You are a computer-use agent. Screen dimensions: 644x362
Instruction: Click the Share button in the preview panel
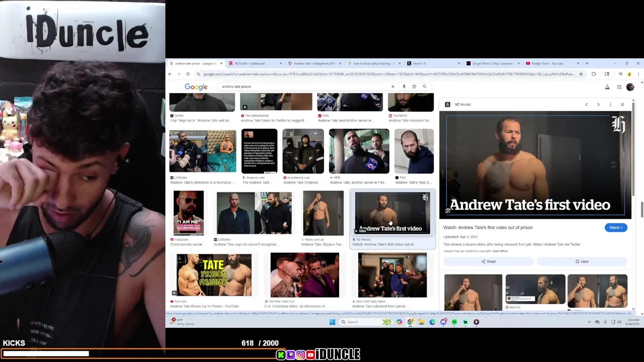489,261
